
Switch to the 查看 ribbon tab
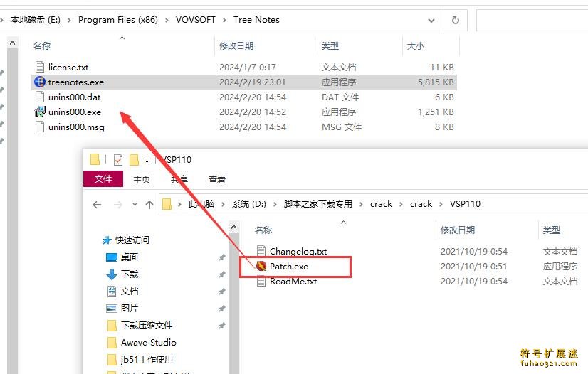[x=216, y=180]
